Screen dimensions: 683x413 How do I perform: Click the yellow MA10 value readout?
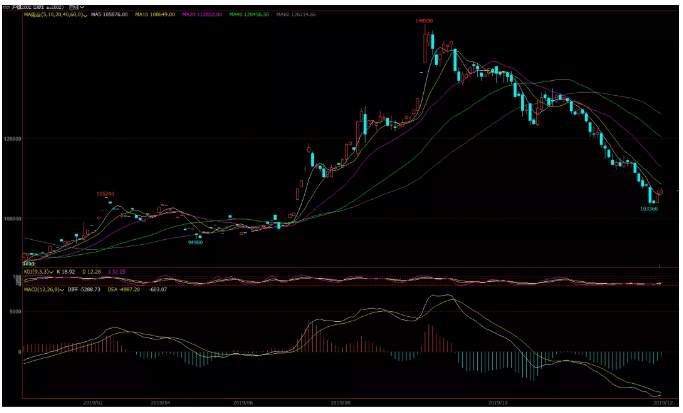155,14
